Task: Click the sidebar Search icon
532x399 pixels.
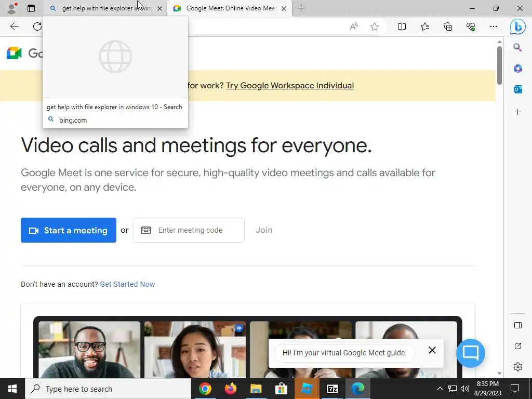Action: tap(517, 47)
